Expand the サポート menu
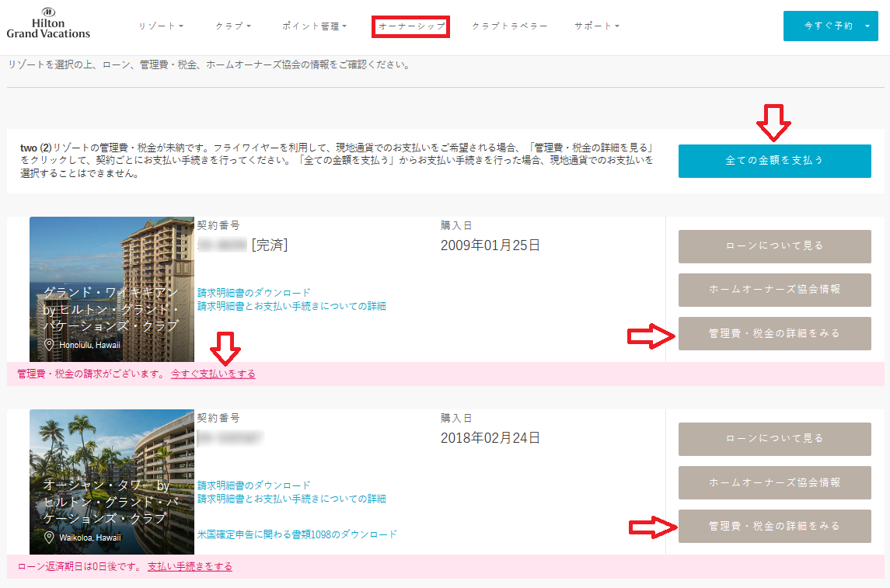 click(596, 26)
